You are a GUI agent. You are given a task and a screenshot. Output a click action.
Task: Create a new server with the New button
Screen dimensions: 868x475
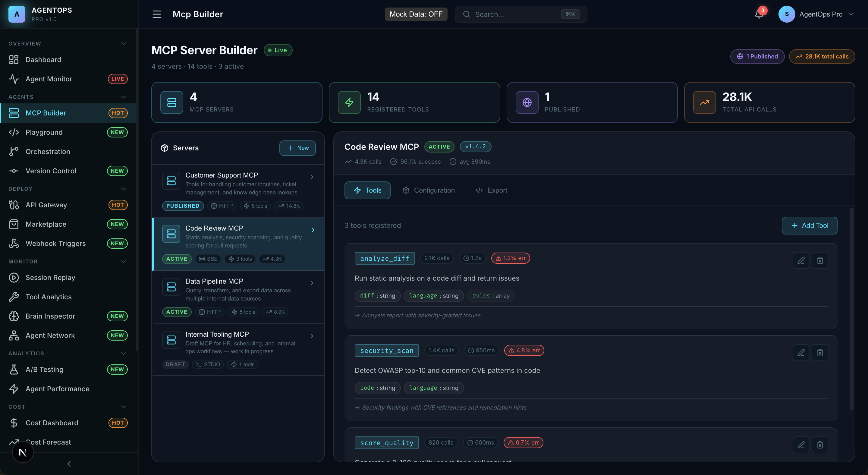tap(297, 148)
